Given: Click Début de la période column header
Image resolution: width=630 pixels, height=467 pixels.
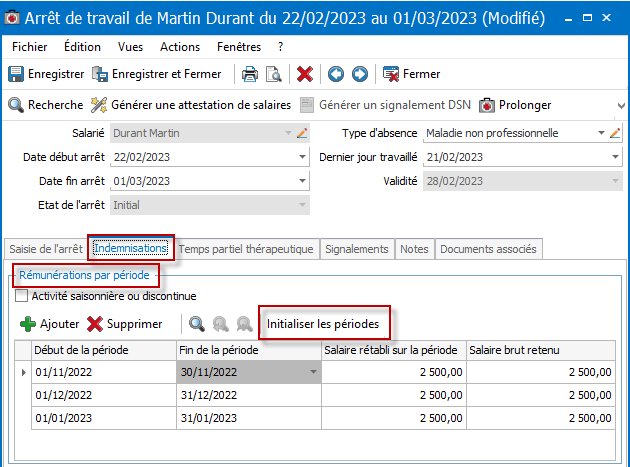Looking at the screenshot, I should pos(104,350).
